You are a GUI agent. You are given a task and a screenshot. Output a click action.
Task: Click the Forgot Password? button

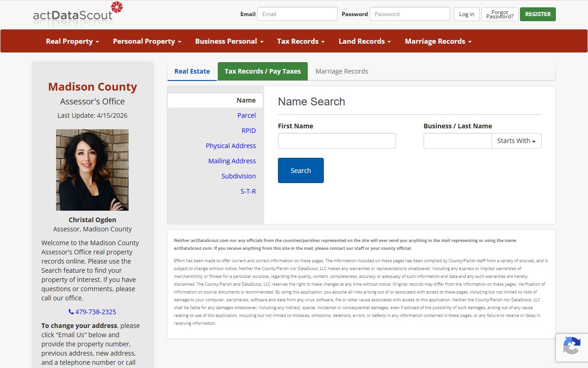click(x=500, y=14)
